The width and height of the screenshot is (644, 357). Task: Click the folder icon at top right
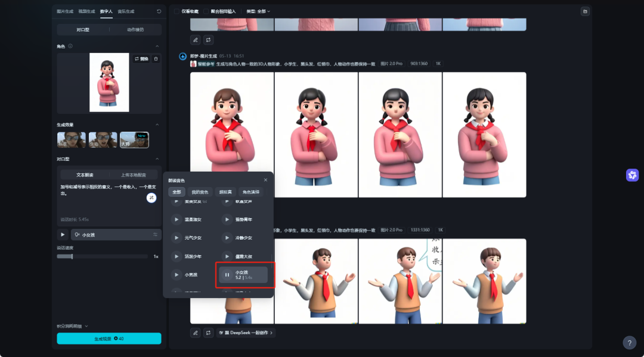[585, 11]
